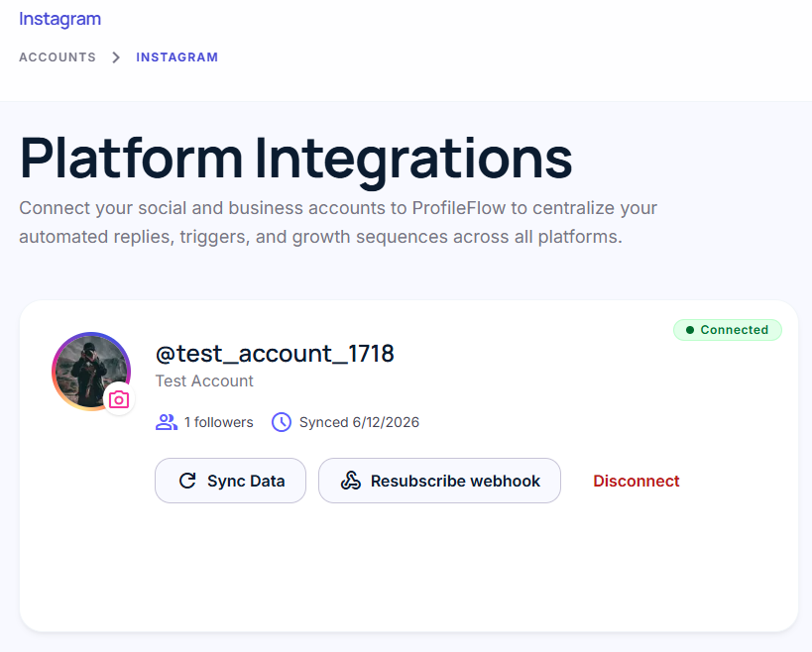Open the test account profile picture
Viewport: 812px width, 652px height.
91,372
